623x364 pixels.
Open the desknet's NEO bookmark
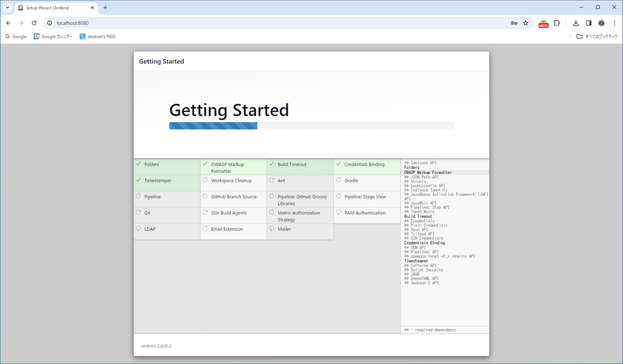point(98,36)
